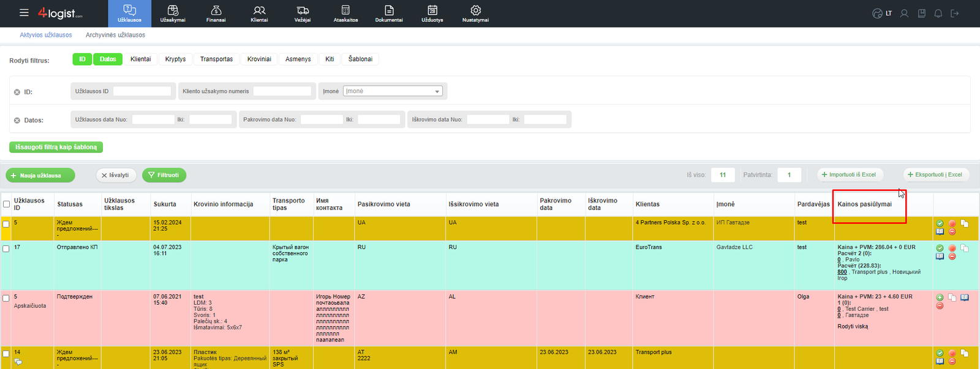Screen dimensions: 980x369
Task: Toggle the Klientai filter chip
Action: click(140, 59)
